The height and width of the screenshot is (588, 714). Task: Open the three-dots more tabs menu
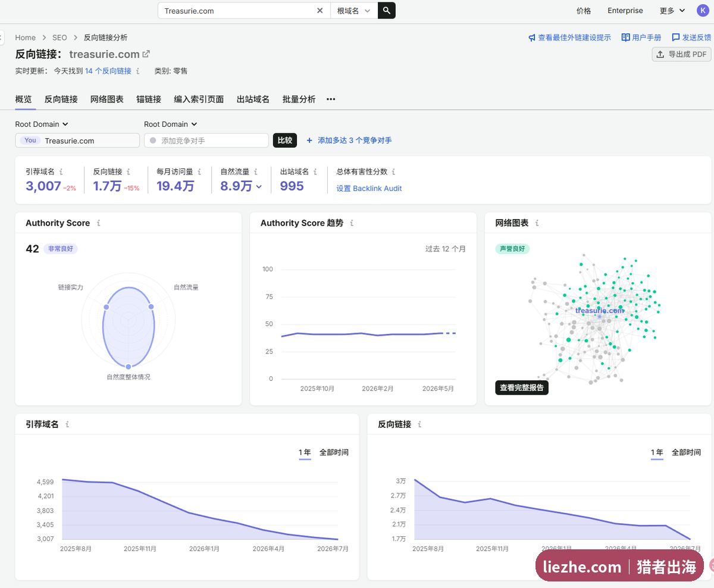(331, 99)
